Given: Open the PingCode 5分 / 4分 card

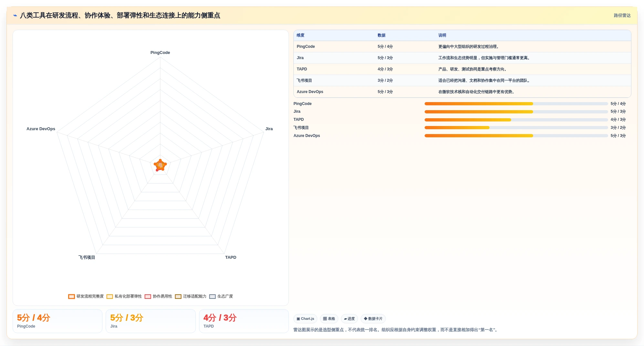Looking at the screenshot, I should (58, 321).
